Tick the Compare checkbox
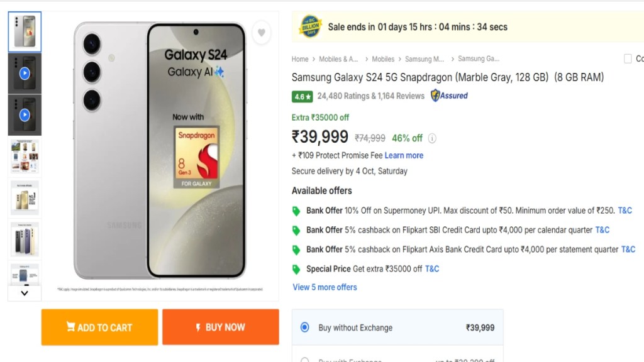Screen dimensions: 644x362 click(628, 59)
